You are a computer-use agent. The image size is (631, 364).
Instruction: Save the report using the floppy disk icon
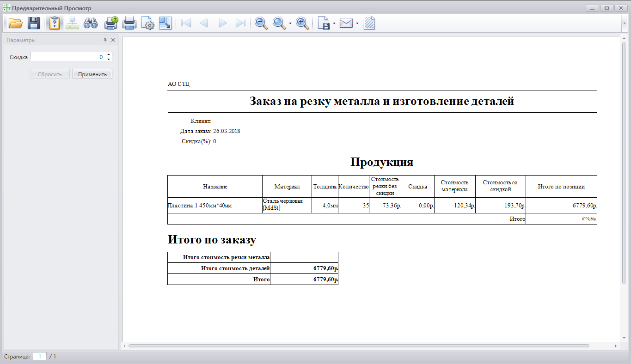click(34, 23)
